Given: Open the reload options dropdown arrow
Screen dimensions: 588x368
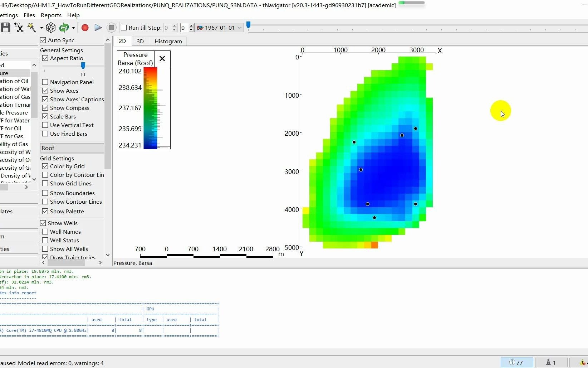Looking at the screenshot, I should [73, 28].
